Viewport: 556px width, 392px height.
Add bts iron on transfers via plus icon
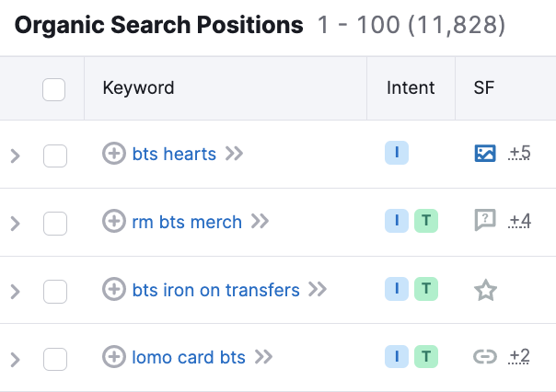tap(113, 290)
